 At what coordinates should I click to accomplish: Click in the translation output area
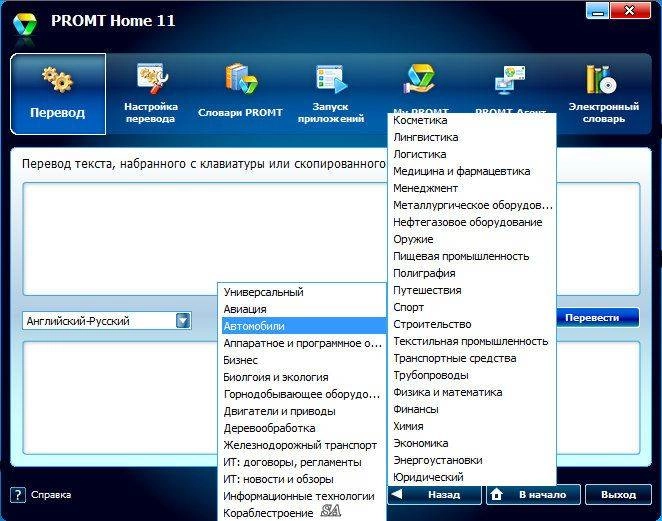pyautogui.click(x=120, y=397)
